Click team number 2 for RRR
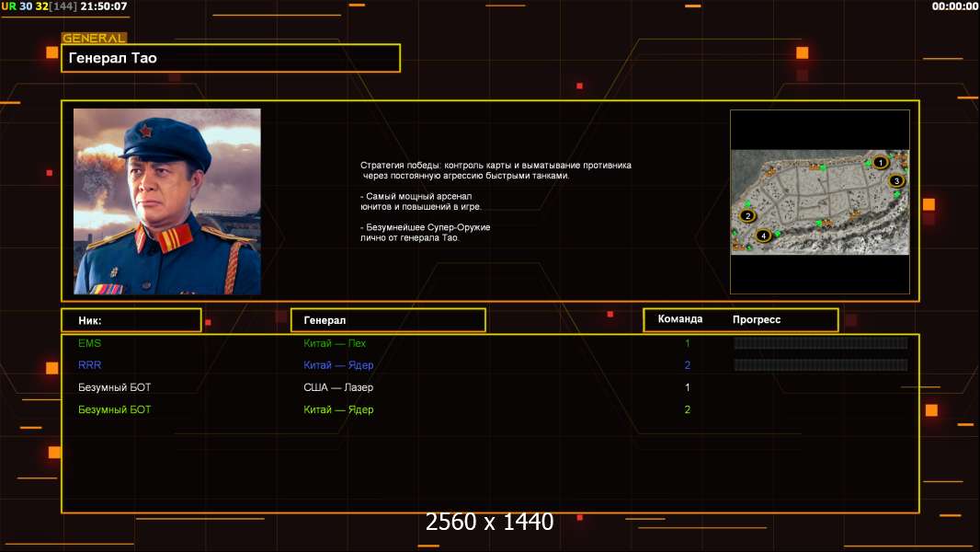The width and height of the screenshot is (980, 552). pyautogui.click(x=687, y=365)
